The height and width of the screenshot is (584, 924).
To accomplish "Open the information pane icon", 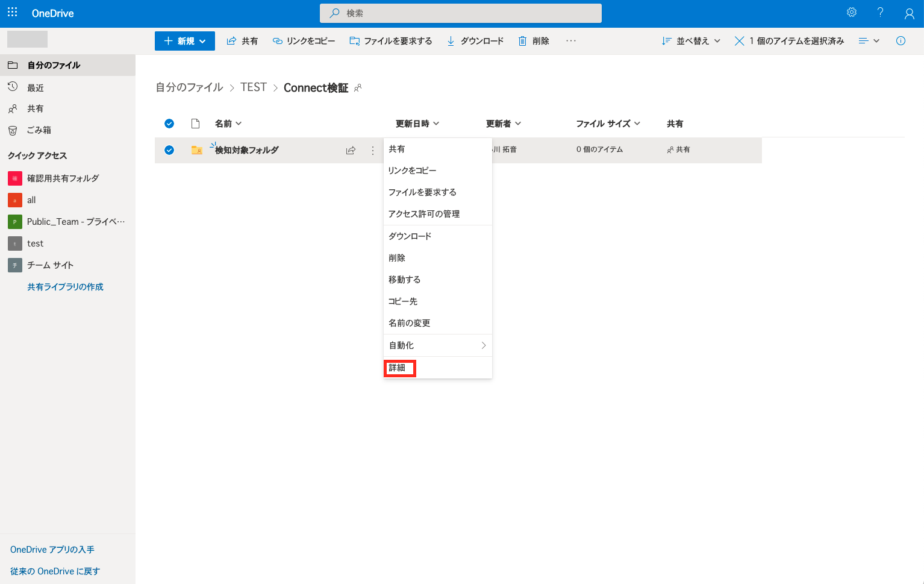I will tap(901, 40).
